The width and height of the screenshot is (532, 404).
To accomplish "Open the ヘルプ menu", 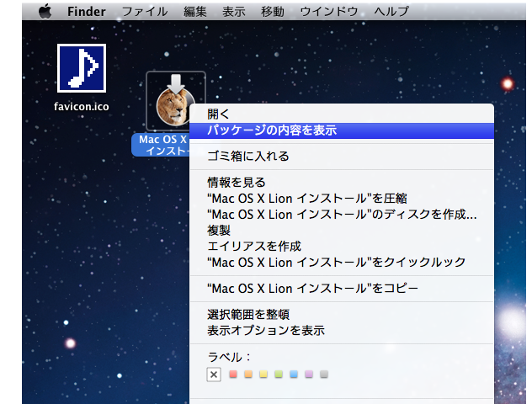I will pos(391,12).
